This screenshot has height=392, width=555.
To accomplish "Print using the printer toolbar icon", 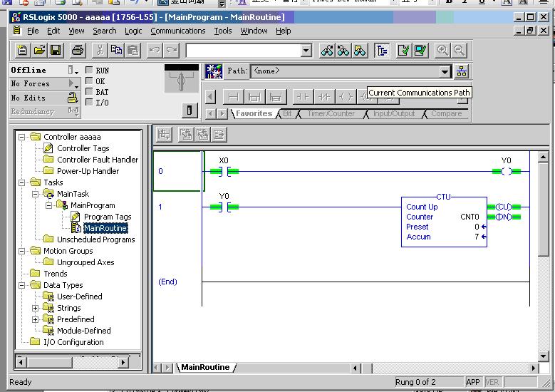I will click(x=78, y=50).
